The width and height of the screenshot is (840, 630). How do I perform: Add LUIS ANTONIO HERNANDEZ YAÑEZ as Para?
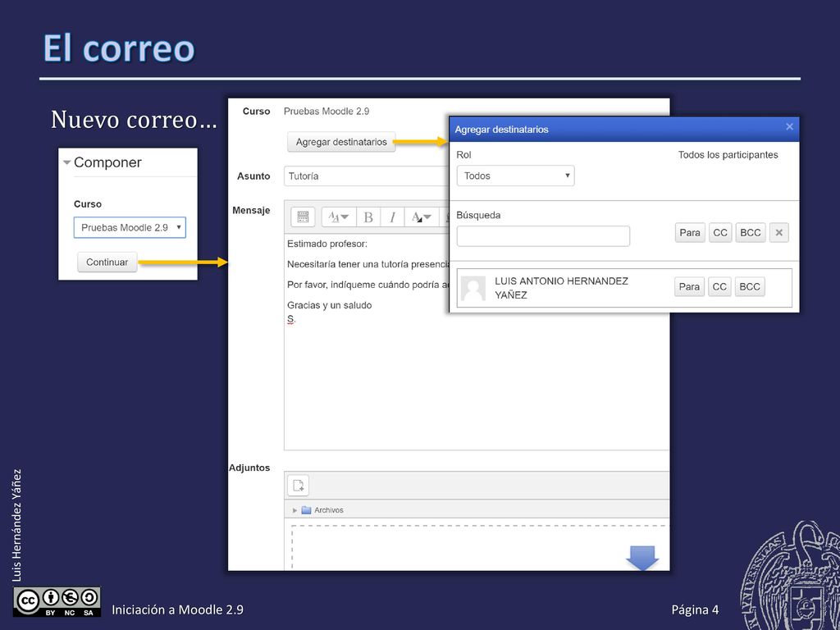point(689,286)
